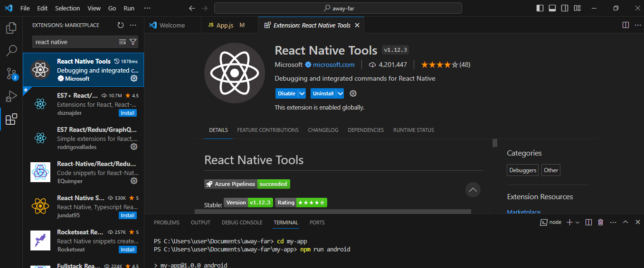Select the Debuggers category tag
Viewport: 644px width, 268px height.
coord(522,170)
